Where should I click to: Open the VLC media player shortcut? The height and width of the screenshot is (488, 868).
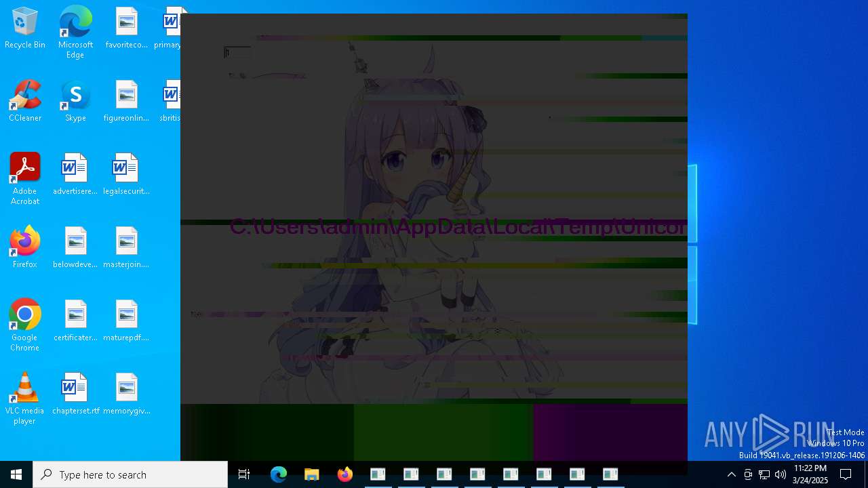tap(25, 399)
